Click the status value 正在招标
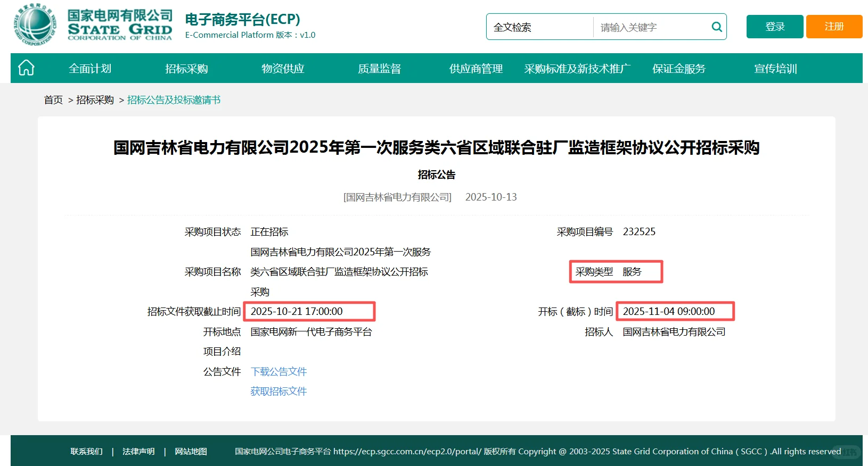 click(269, 232)
